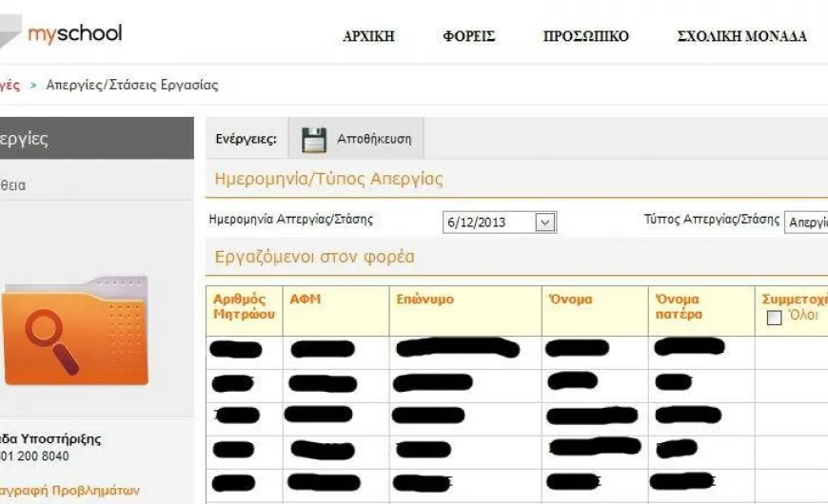Click the Καταγραφή Προβλημάτων link

coord(69,491)
